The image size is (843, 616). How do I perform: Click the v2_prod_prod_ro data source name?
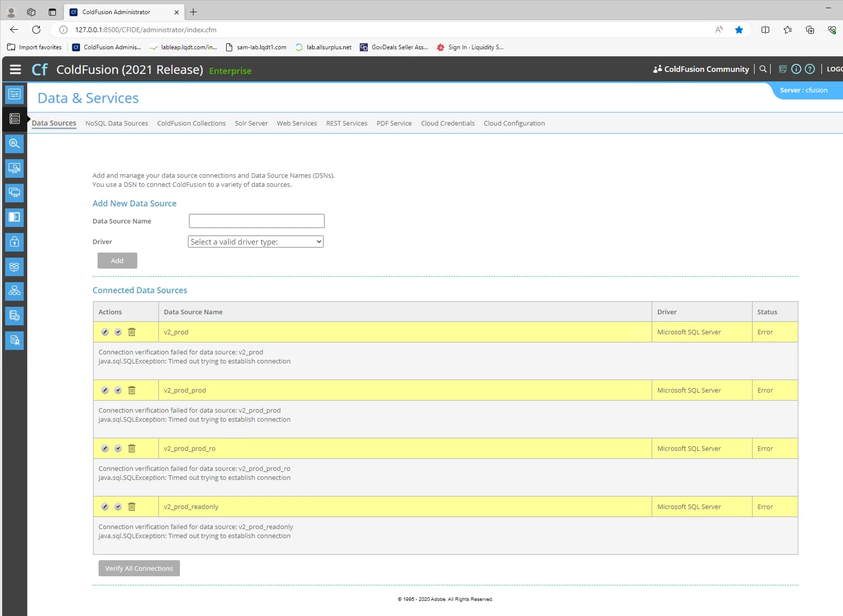(189, 448)
